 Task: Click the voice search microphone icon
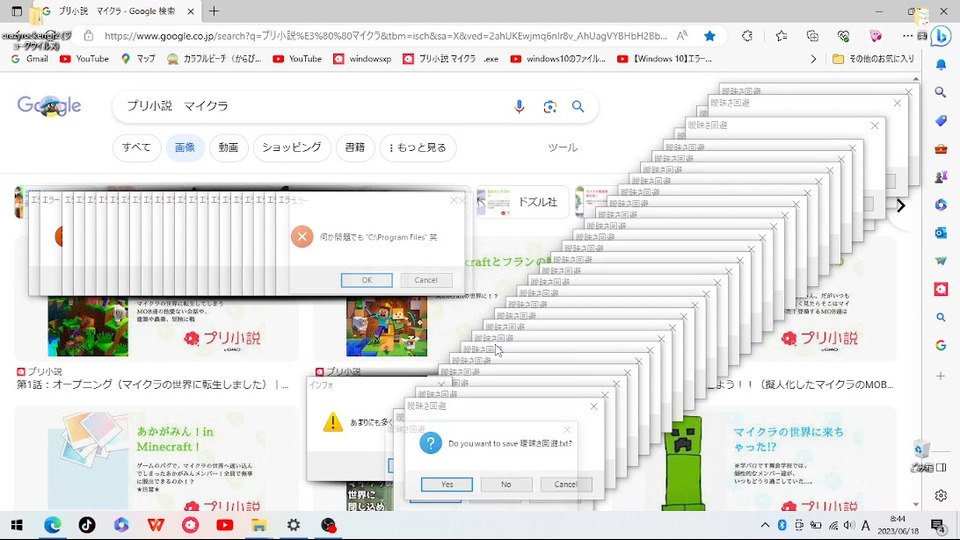(519, 107)
